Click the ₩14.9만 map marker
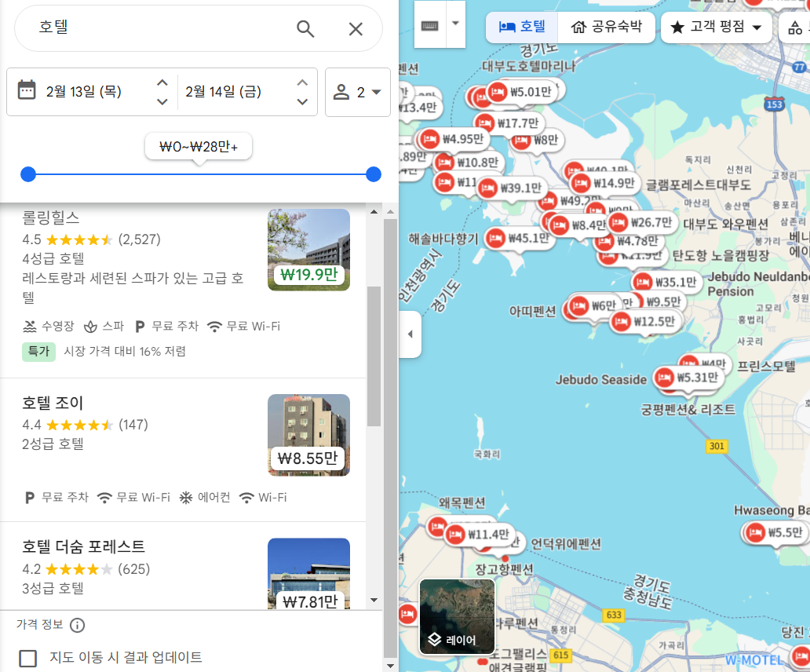The width and height of the screenshot is (810, 672). pos(604,184)
